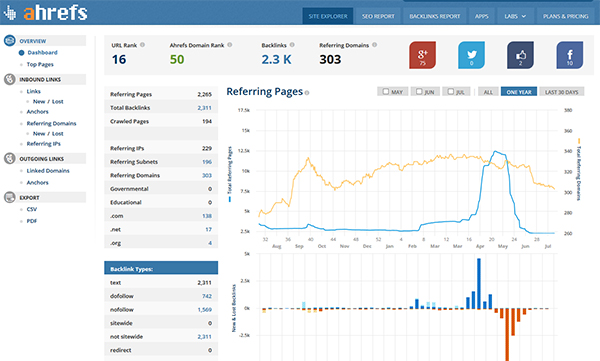
Task: Click the Backlinks 2.3 K metric
Action: (x=276, y=59)
